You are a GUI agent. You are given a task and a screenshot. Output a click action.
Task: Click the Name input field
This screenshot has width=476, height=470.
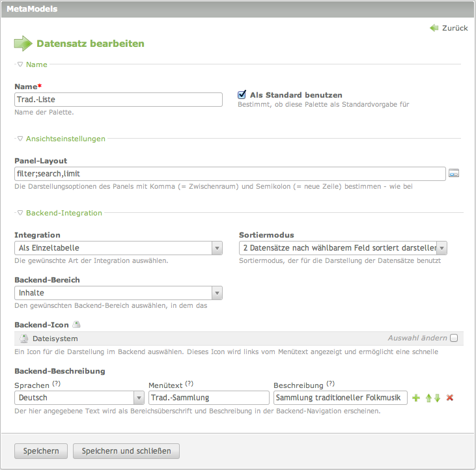pyautogui.click(x=118, y=100)
